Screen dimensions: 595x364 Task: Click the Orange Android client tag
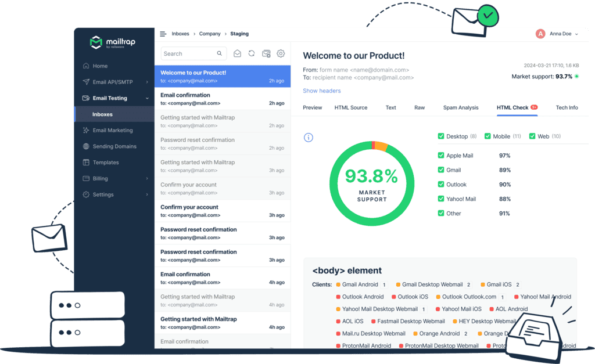click(x=440, y=334)
